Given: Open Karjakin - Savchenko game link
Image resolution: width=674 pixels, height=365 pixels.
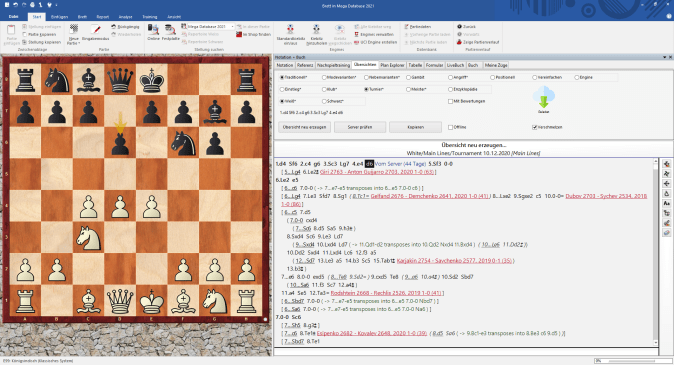Looking at the screenshot, I should 455,261.
